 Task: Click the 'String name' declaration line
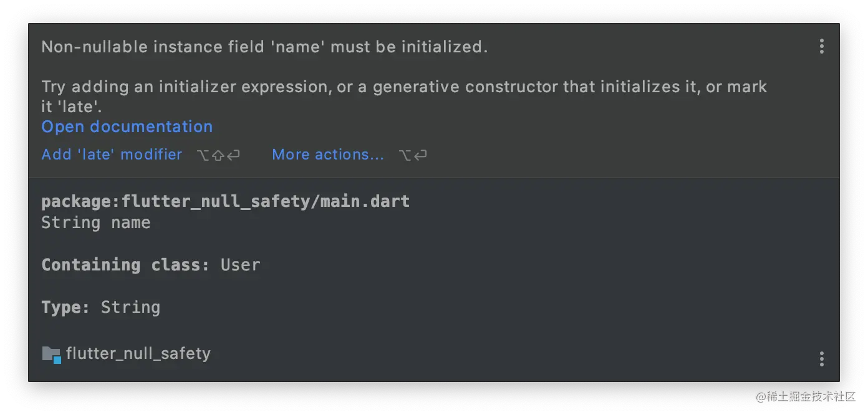pos(96,222)
